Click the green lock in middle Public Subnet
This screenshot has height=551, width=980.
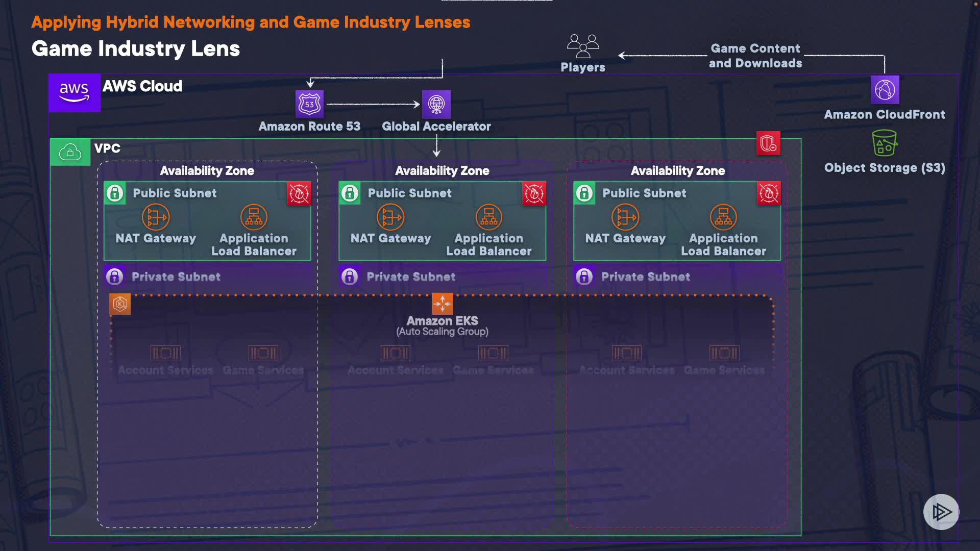(x=350, y=193)
